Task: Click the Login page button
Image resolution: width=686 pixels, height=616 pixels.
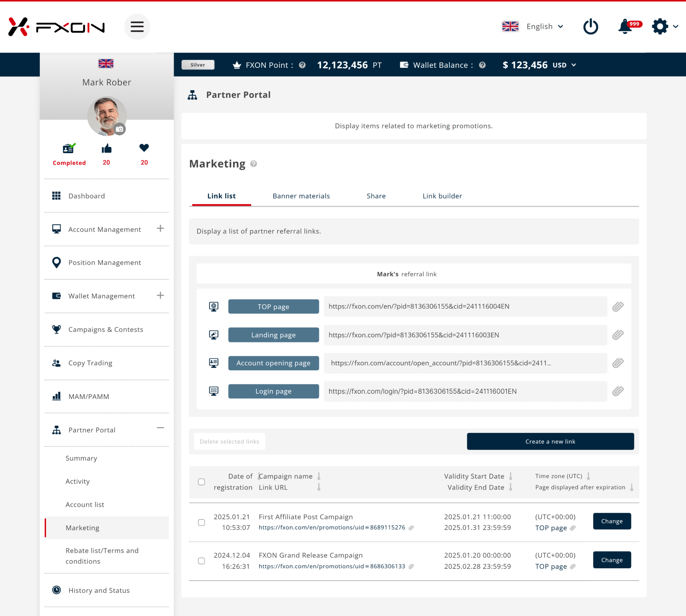Action: point(273,391)
